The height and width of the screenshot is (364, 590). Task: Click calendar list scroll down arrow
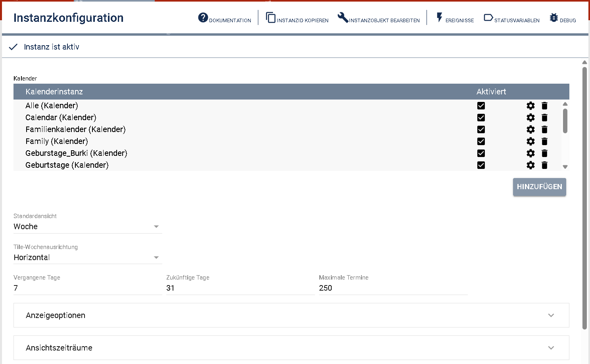[x=565, y=167]
